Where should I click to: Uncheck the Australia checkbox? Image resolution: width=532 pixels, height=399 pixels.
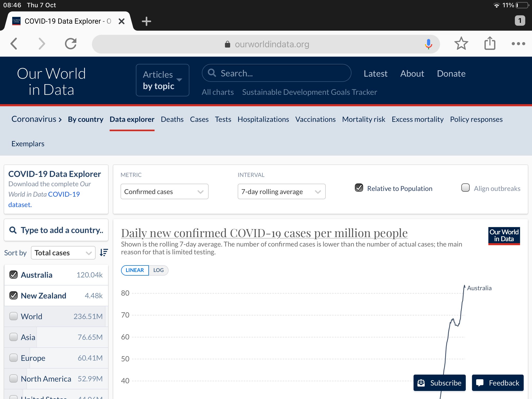click(14, 275)
